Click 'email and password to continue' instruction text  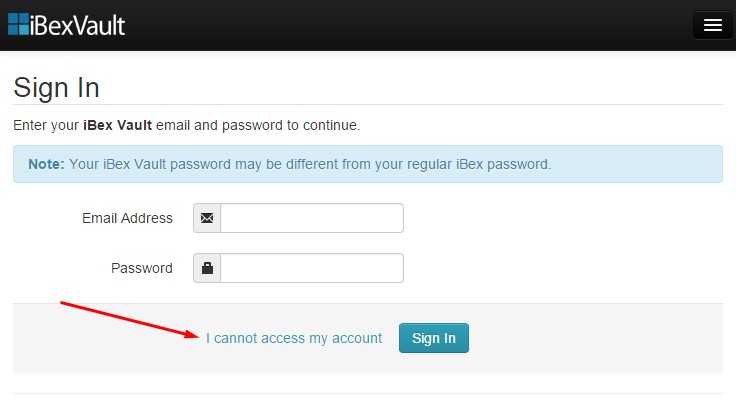click(x=258, y=125)
